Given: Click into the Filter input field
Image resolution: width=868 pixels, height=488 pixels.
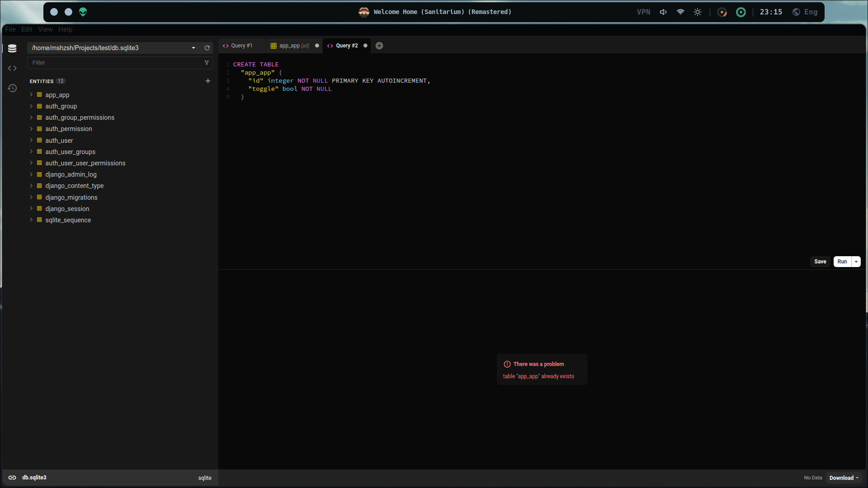Looking at the screenshot, I should [x=113, y=63].
